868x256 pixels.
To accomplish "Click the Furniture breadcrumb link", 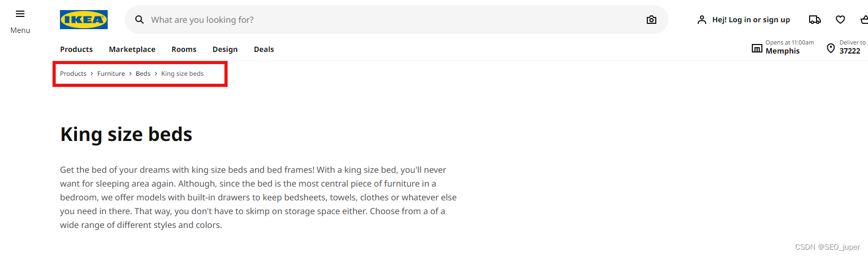I will (111, 74).
